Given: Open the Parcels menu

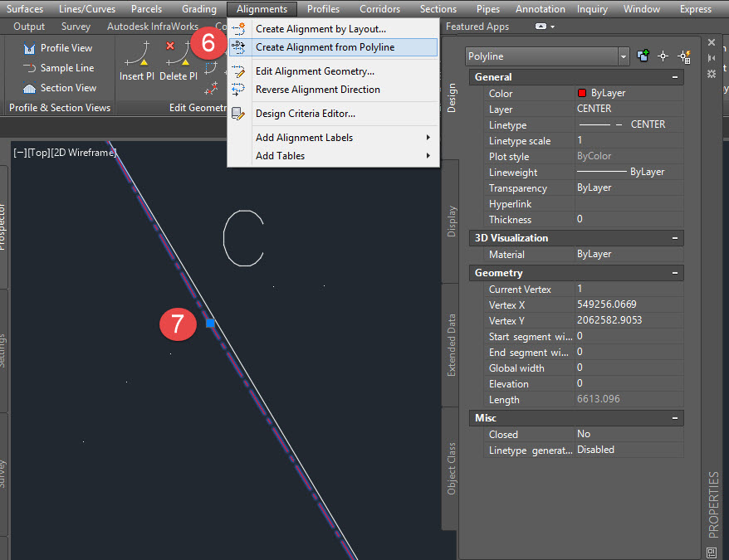Looking at the screenshot, I should pyautogui.click(x=146, y=9).
